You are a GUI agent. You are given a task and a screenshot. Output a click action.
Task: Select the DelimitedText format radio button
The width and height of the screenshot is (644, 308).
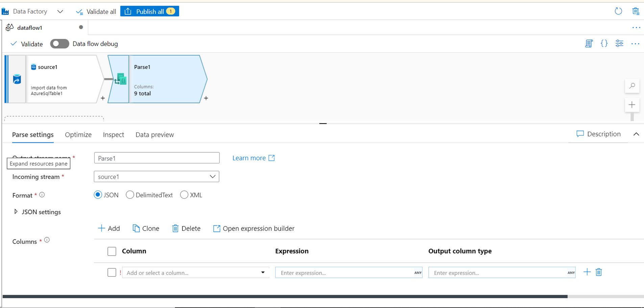click(x=130, y=195)
